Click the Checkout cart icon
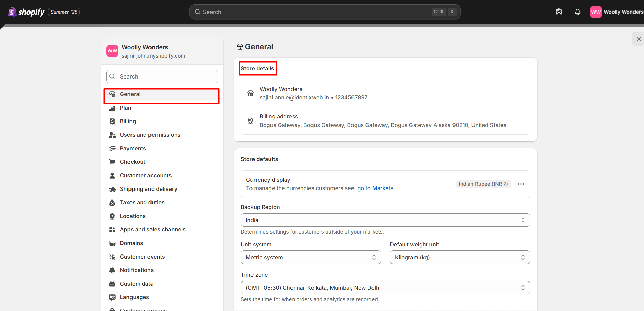Viewport: 644px width, 311px height. (x=112, y=162)
